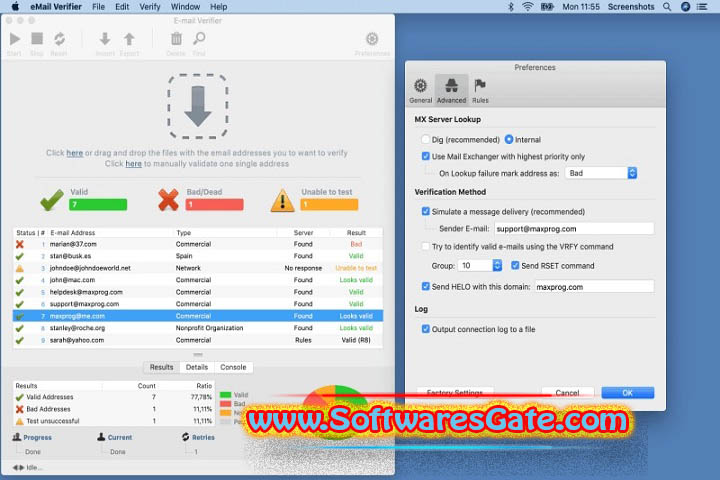Open the lookup failure 'Bad' dropdown
The width and height of the screenshot is (720, 480).
[x=601, y=173]
